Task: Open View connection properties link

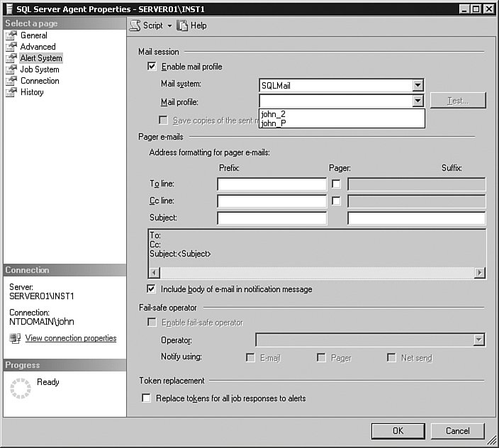Action: pos(71,338)
